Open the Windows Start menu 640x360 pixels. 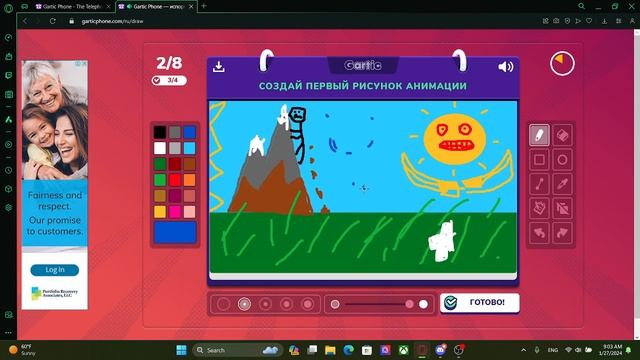point(181,350)
